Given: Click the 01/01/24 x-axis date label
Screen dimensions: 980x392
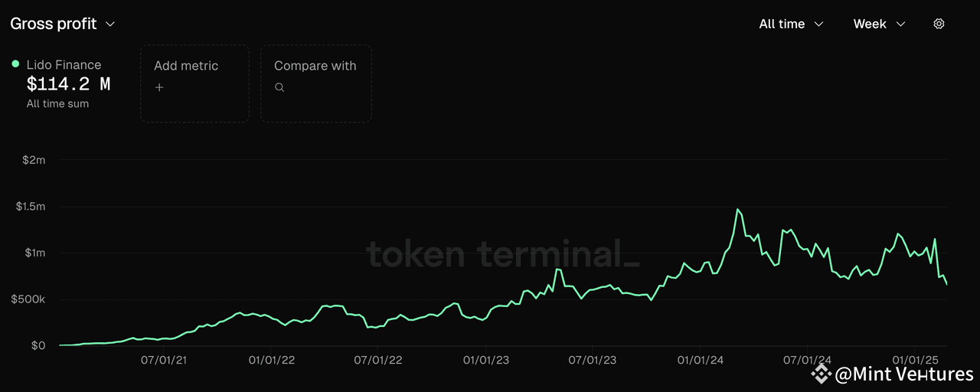Looking at the screenshot, I should 700,360.
